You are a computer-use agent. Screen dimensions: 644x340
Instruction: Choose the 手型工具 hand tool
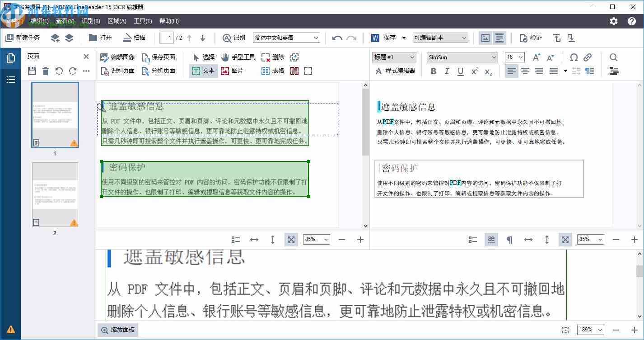pyautogui.click(x=238, y=57)
